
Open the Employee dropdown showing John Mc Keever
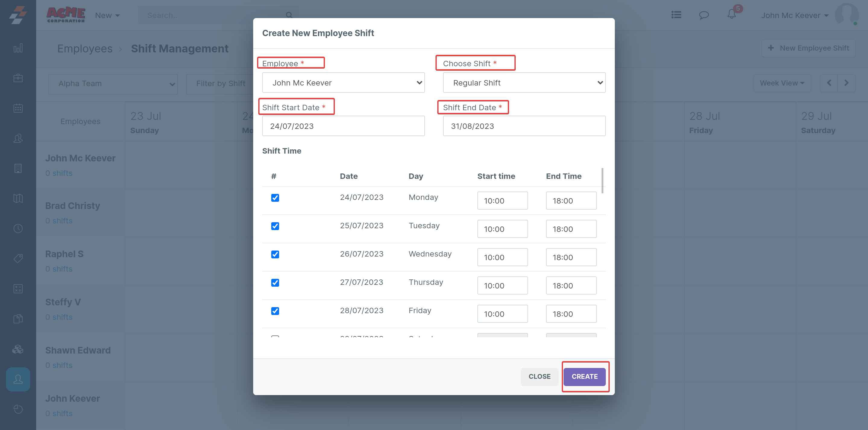tap(343, 83)
